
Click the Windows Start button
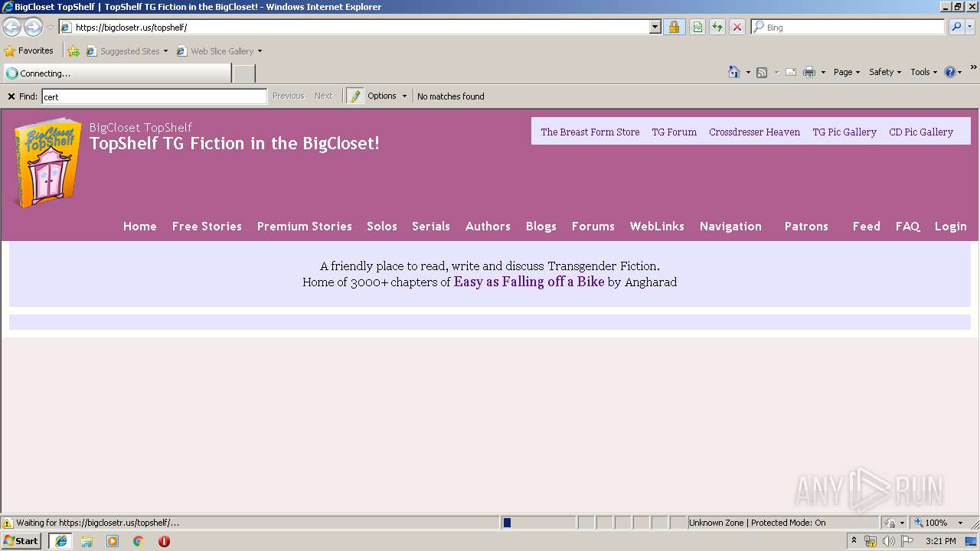click(x=21, y=541)
